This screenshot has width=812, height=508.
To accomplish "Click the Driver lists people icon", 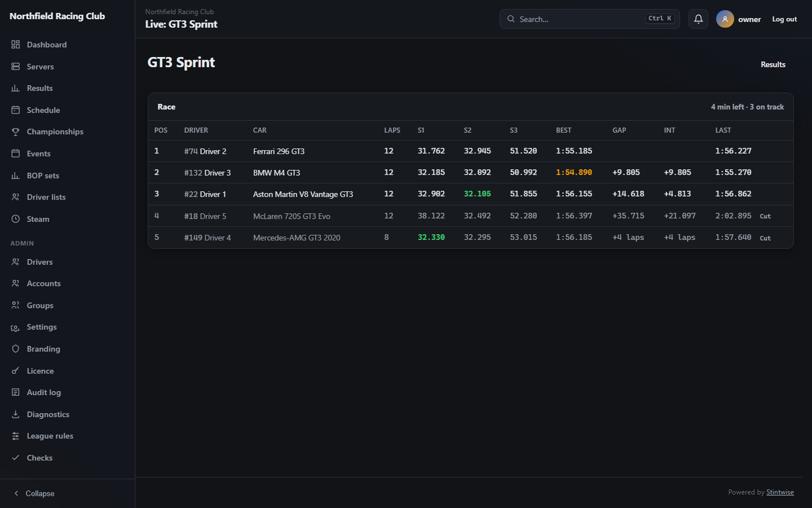I will [16, 197].
